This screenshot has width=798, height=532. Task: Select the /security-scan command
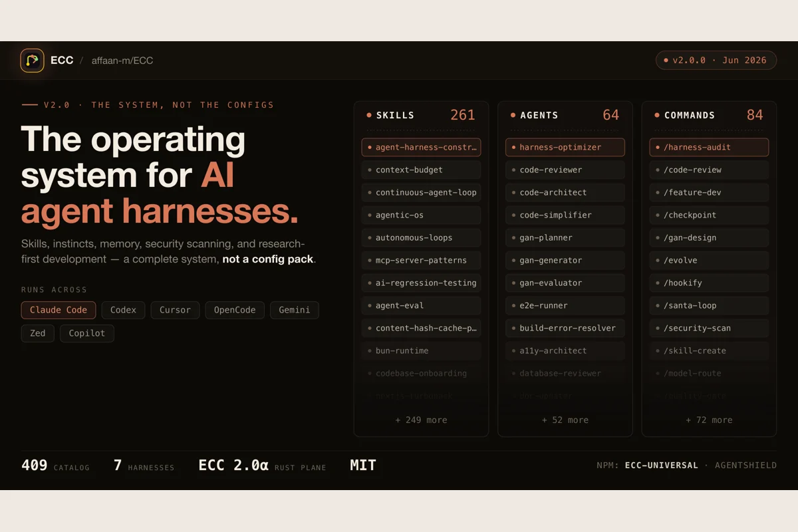coord(709,328)
